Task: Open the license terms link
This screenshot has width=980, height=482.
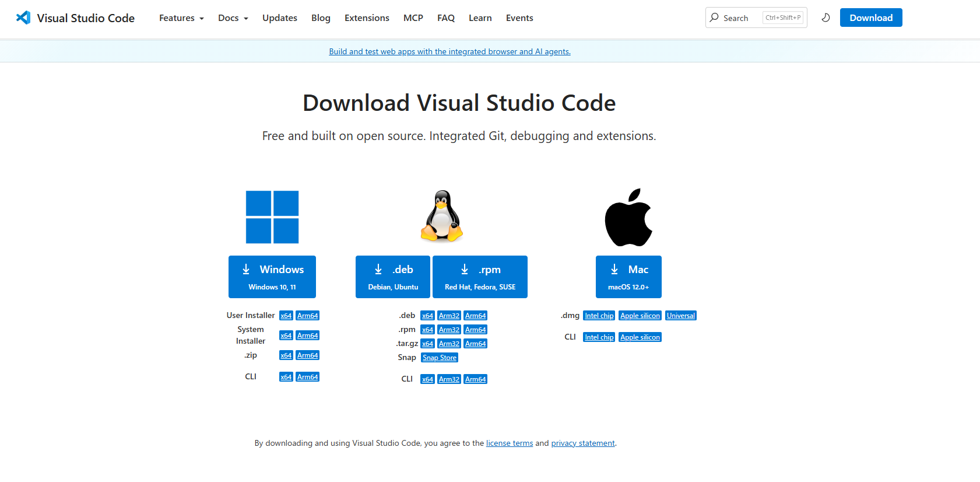Action: pos(510,443)
